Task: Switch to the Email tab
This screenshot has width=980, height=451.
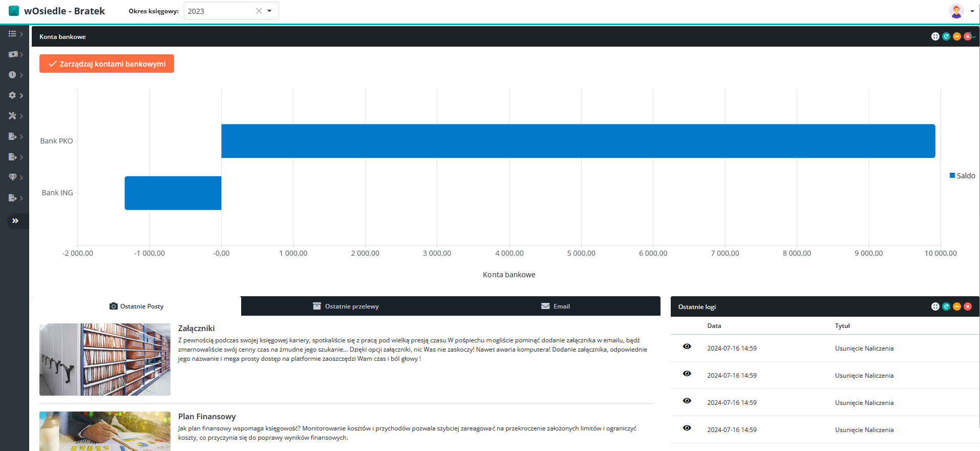Action: point(556,306)
